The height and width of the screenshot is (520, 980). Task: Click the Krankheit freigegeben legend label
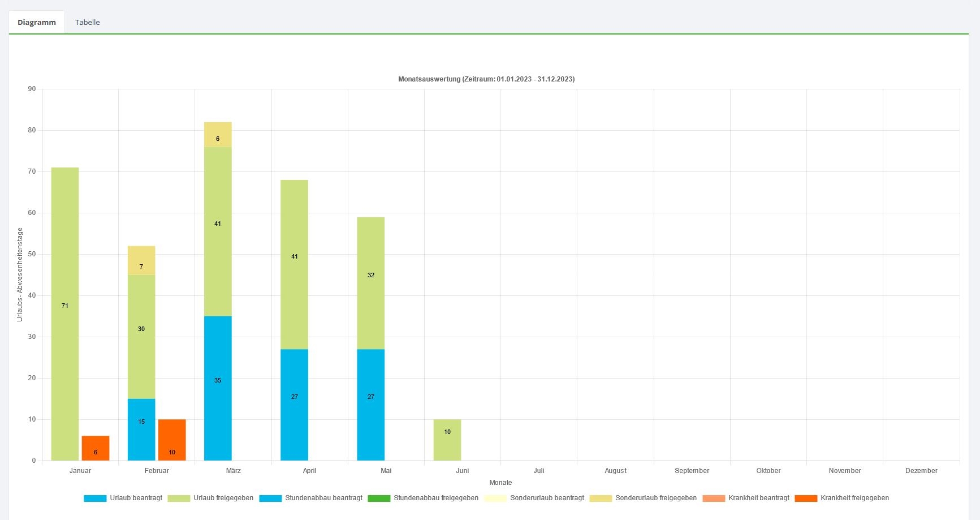[x=855, y=498]
